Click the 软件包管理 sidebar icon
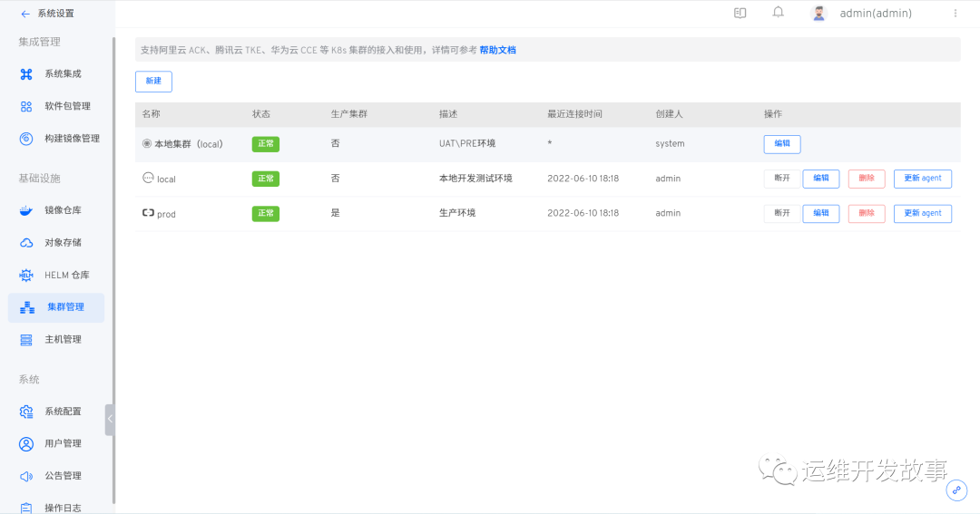The image size is (980, 514). pos(26,107)
